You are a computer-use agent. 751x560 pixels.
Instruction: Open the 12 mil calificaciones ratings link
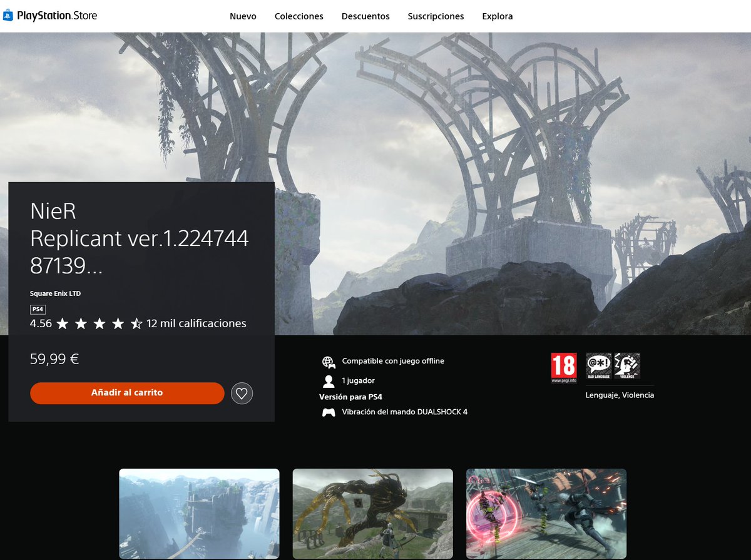click(x=197, y=323)
